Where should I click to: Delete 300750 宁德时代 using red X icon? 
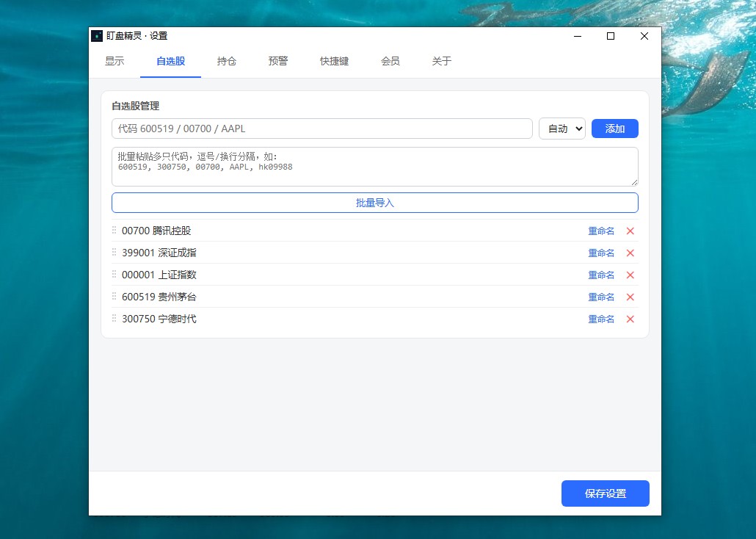click(630, 319)
